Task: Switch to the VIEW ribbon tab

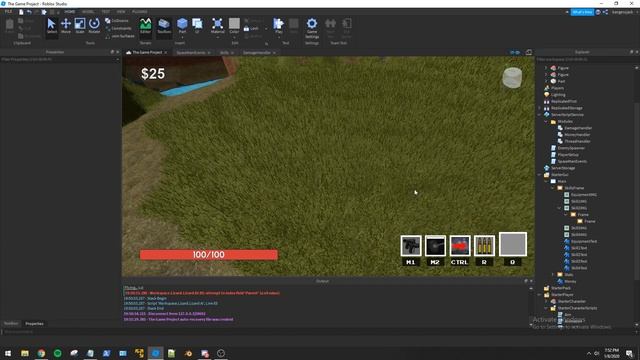Action: 121,12
